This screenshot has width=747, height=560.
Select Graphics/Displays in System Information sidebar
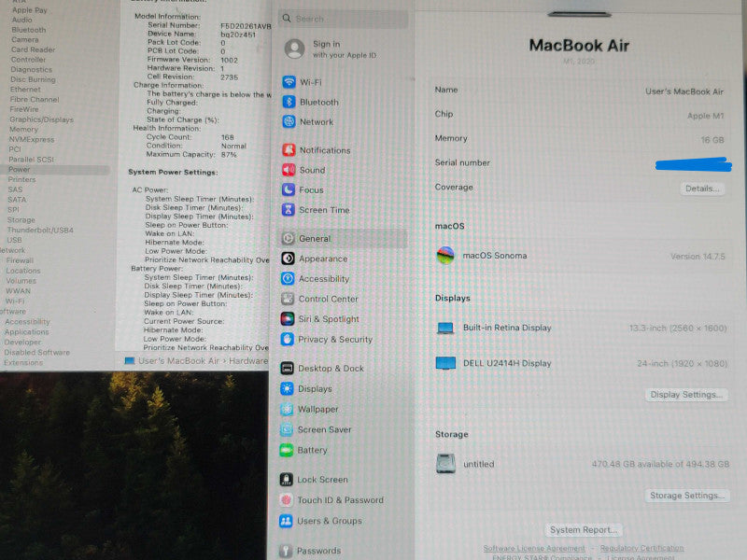point(41,119)
